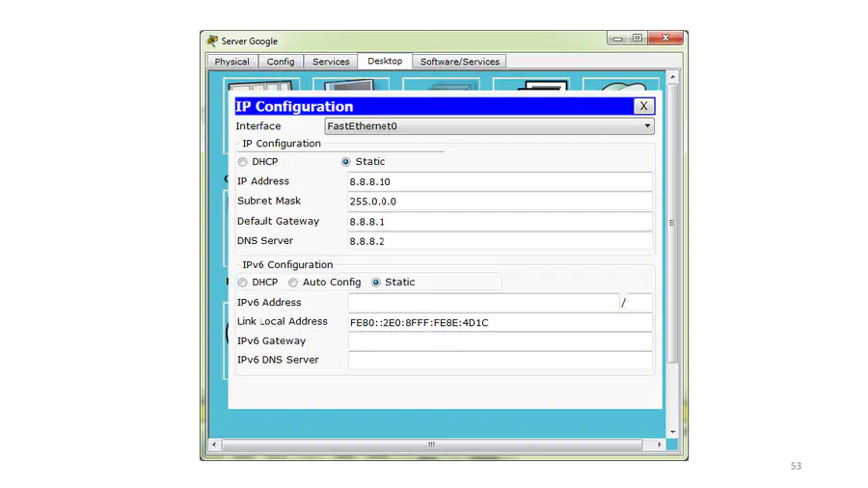Close the IP Configuration panel with X

click(643, 106)
